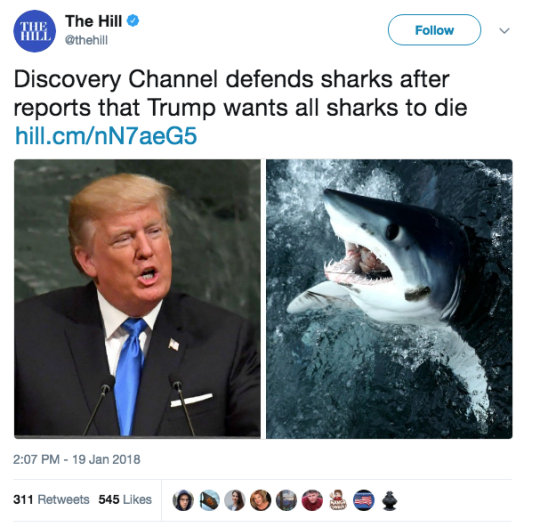
Task: Follow The Hill account
Action: pyautogui.click(x=434, y=30)
